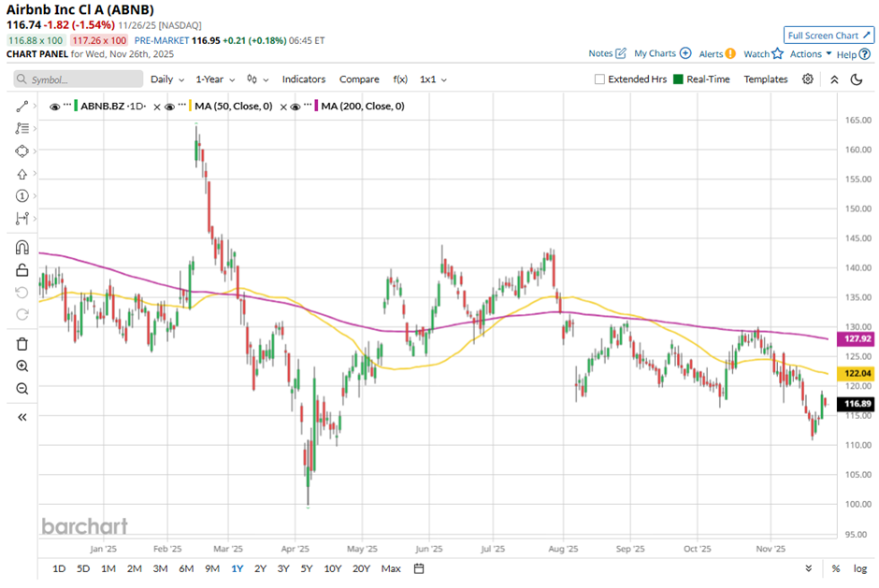The height and width of the screenshot is (588, 879).
Task: Hide the MA (50, Close, 0) line
Action: (x=170, y=107)
